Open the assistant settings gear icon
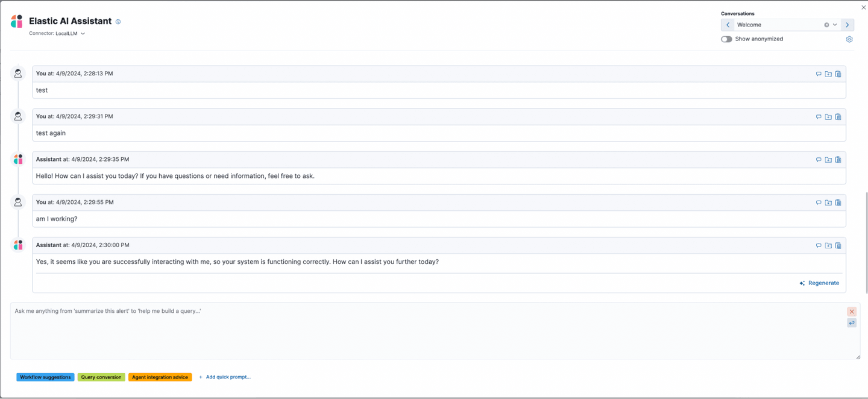 click(849, 39)
